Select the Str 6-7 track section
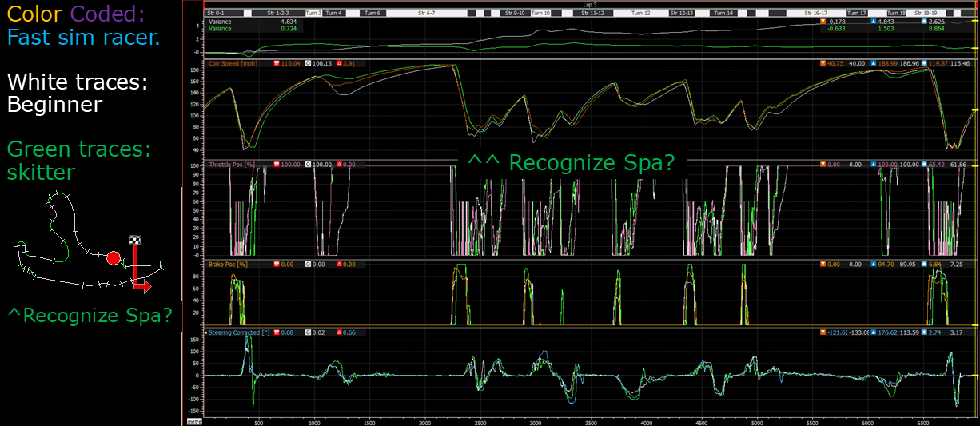The height and width of the screenshot is (426, 980). 426,14
